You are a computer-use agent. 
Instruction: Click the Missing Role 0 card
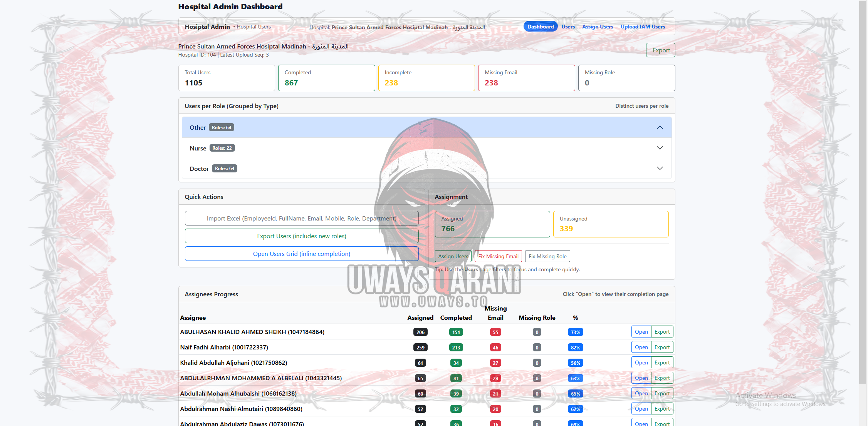(x=627, y=78)
